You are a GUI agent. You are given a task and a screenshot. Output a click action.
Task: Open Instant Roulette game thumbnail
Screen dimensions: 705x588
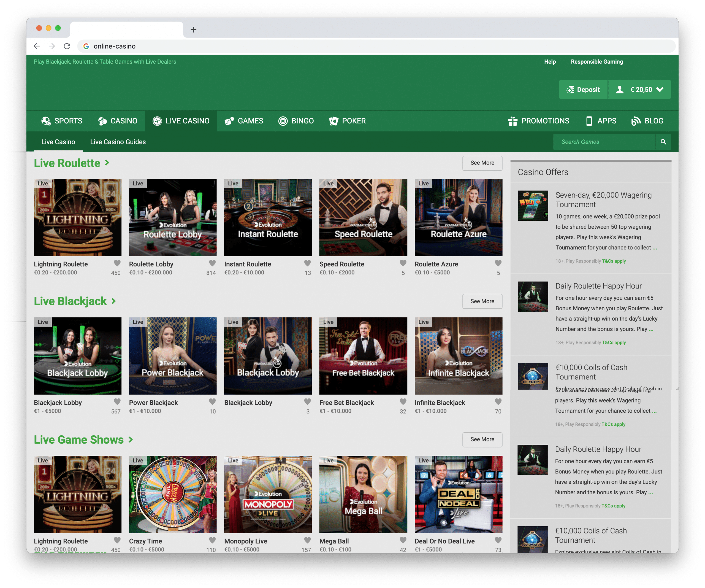(268, 217)
